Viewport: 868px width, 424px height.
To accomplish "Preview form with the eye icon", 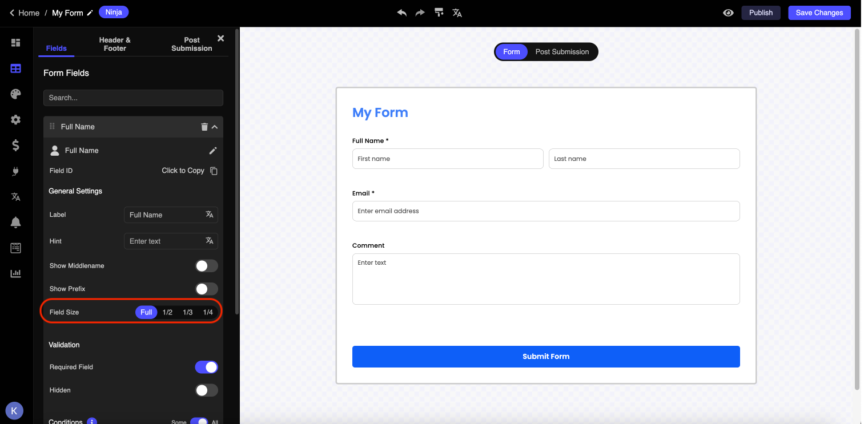I will coord(728,13).
